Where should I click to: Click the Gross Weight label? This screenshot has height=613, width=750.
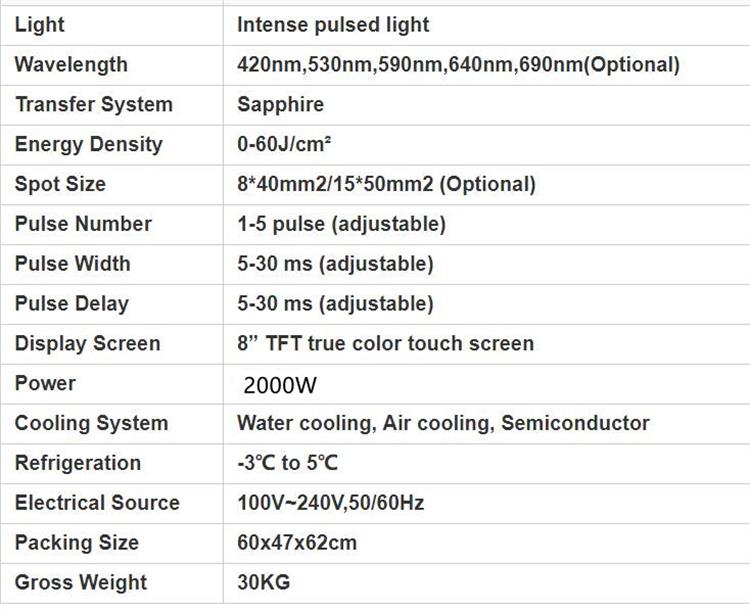pos(81,582)
